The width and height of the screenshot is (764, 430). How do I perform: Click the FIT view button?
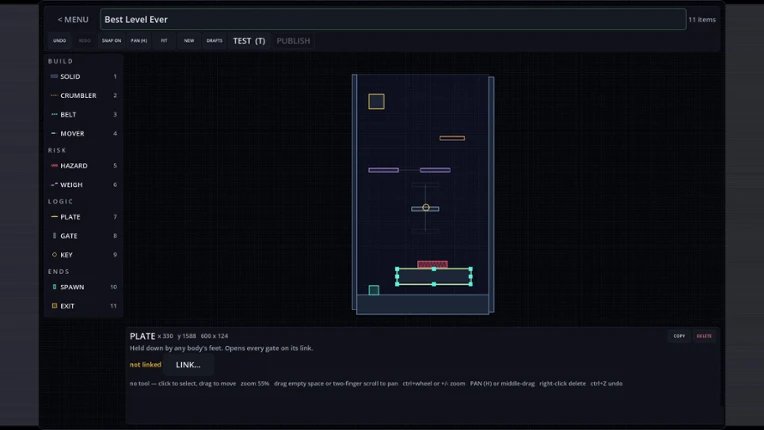coord(164,41)
